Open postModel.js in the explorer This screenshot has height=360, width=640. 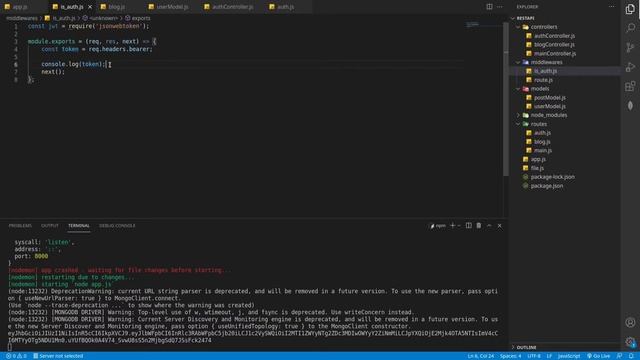pos(549,98)
